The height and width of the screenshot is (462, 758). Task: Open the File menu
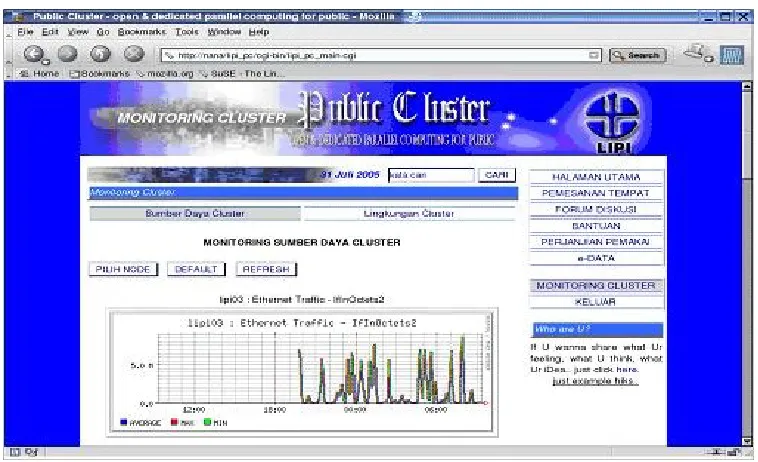(x=25, y=32)
